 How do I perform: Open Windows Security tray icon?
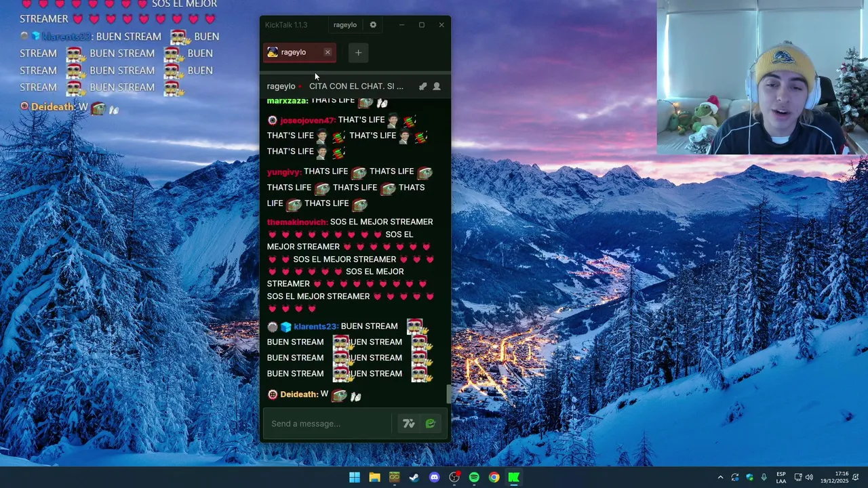point(749,478)
